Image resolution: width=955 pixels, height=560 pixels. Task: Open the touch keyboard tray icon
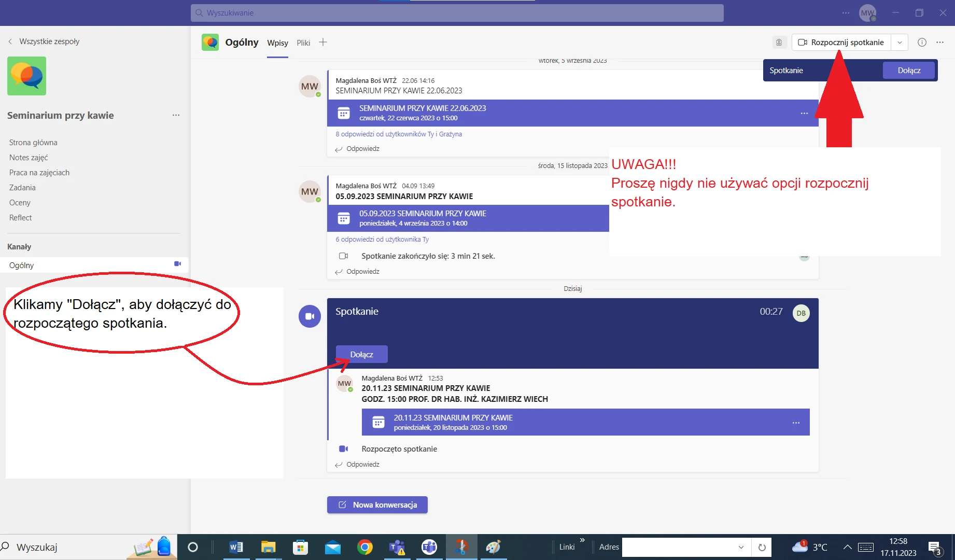pyautogui.click(x=865, y=547)
